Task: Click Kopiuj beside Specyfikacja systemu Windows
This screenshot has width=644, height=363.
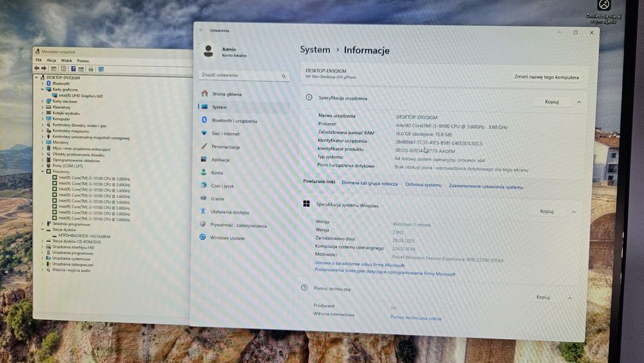Action: tap(547, 211)
